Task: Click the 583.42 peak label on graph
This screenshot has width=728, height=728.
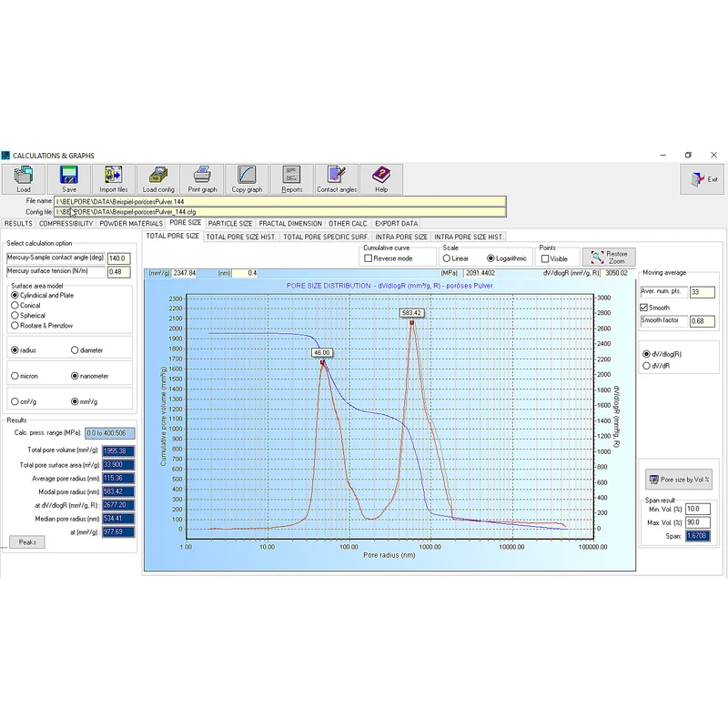Action: pos(411,313)
